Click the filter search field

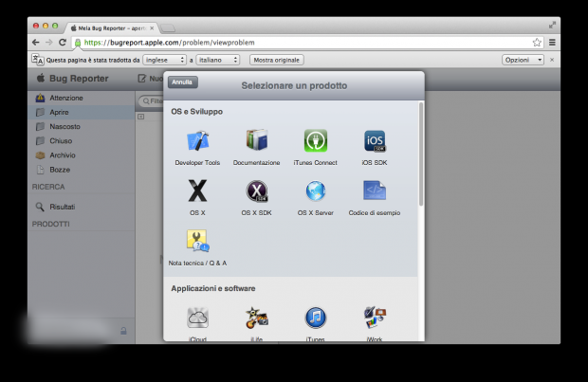click(151, 101)
